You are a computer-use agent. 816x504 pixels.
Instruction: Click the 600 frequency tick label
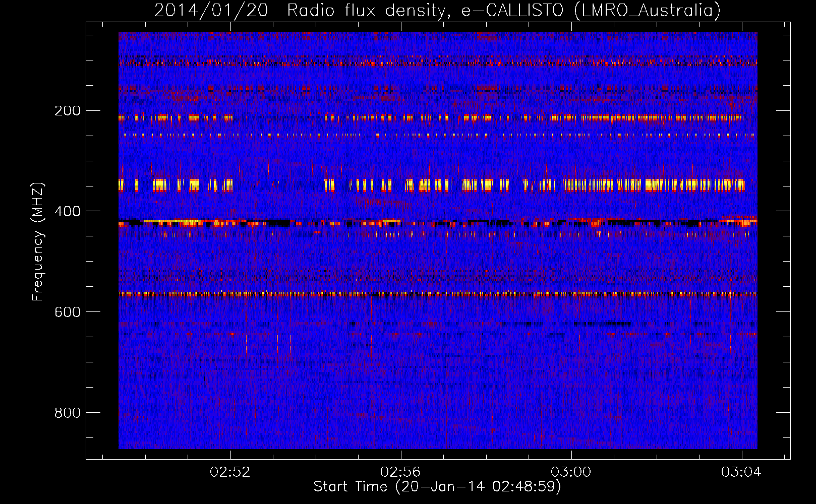pyautogui.click(x=68, y=312)
